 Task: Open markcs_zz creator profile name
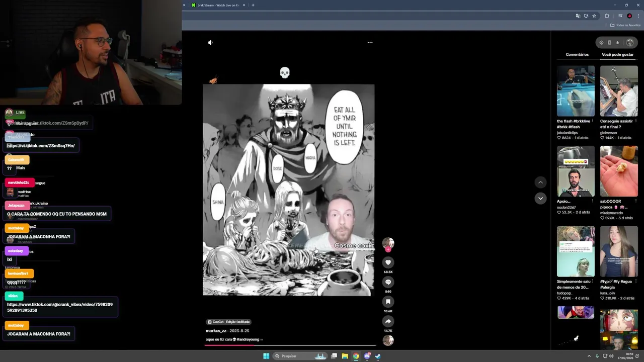pos(216,331)
